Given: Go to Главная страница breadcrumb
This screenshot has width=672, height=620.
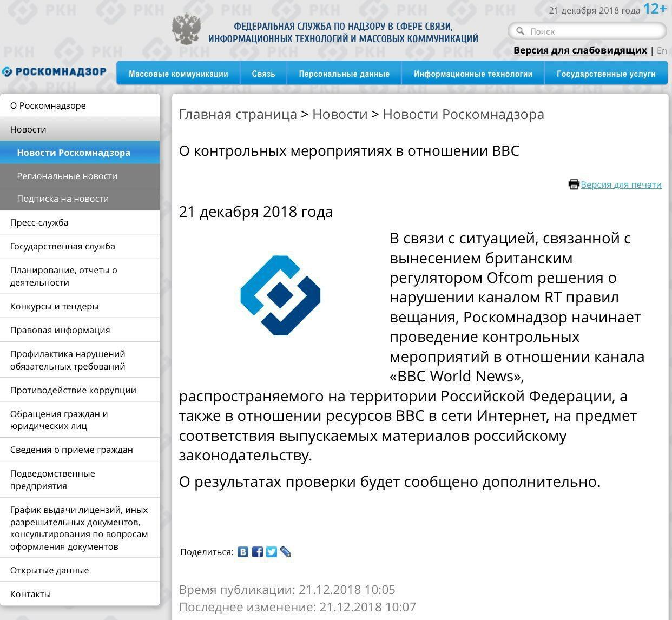Looking at the screenshot, I should point(238,114).
